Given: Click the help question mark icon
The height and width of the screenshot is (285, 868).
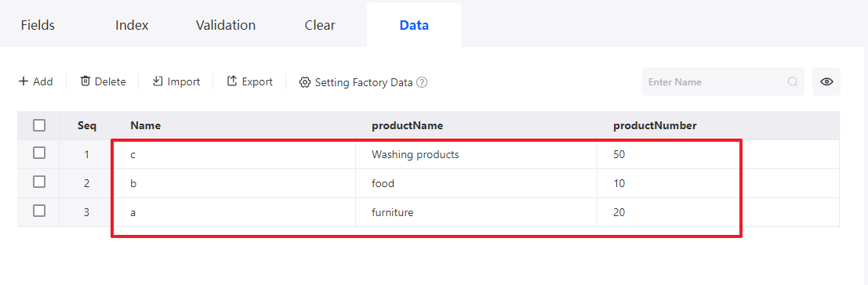Looking at the screenshot, I should [x=422, y=82].
